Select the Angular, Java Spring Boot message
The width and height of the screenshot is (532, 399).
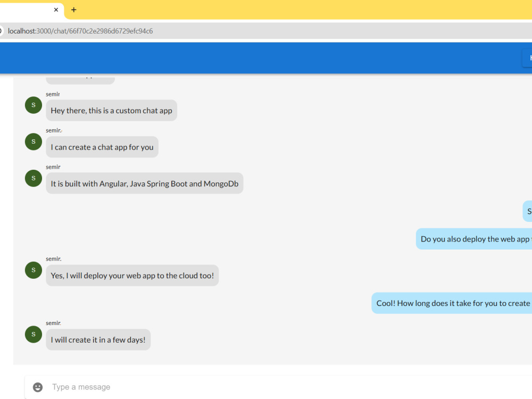[145, 184]
